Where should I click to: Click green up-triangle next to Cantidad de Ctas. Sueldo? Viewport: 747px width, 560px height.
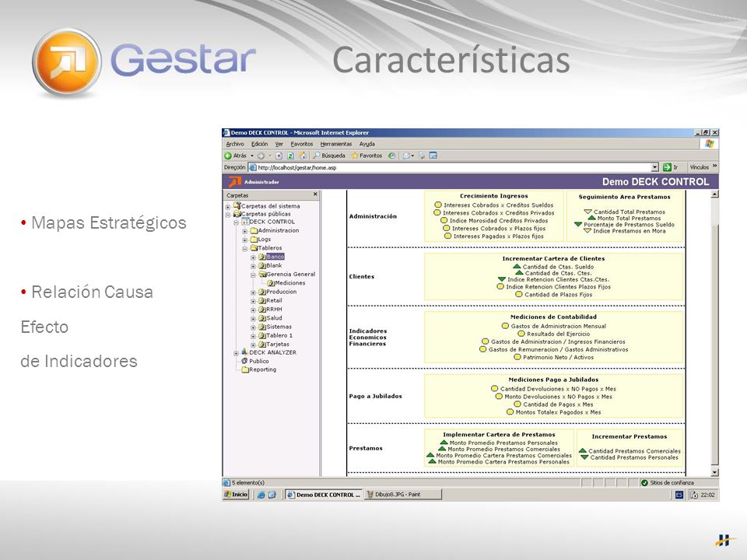click(x=517, y=267)
